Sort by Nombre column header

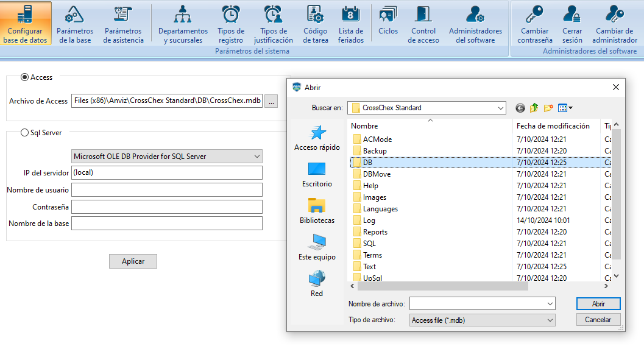[430, 126]
